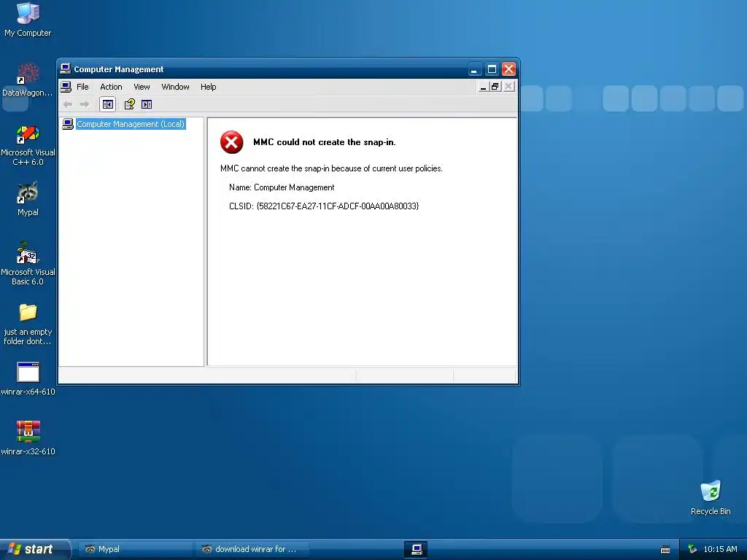Click the CLSID value line
Screen dimensions: 747x560
(324, 206)
